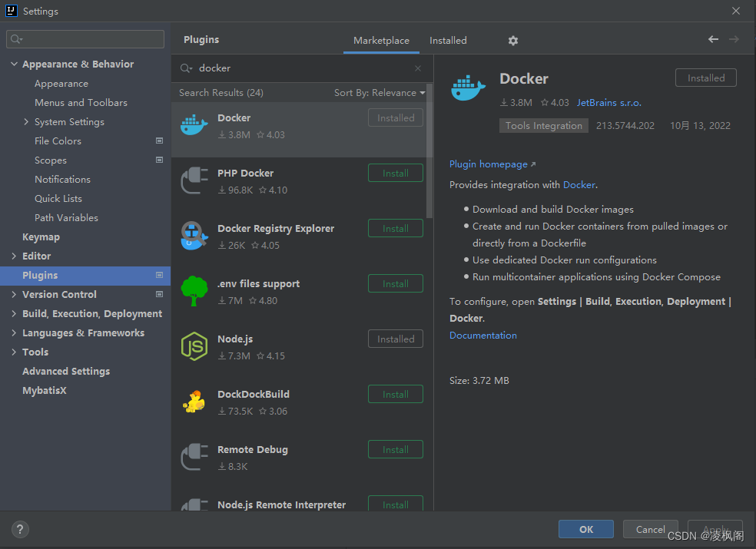Select the Node.js plugin icon
This screenshot has width=756, height=549.
click(194, 346)
